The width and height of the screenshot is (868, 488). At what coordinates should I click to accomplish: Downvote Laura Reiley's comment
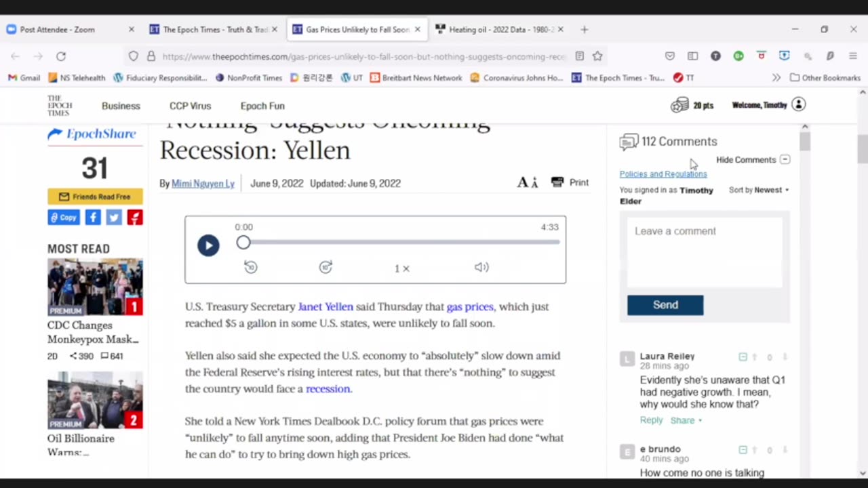point(785,357)
